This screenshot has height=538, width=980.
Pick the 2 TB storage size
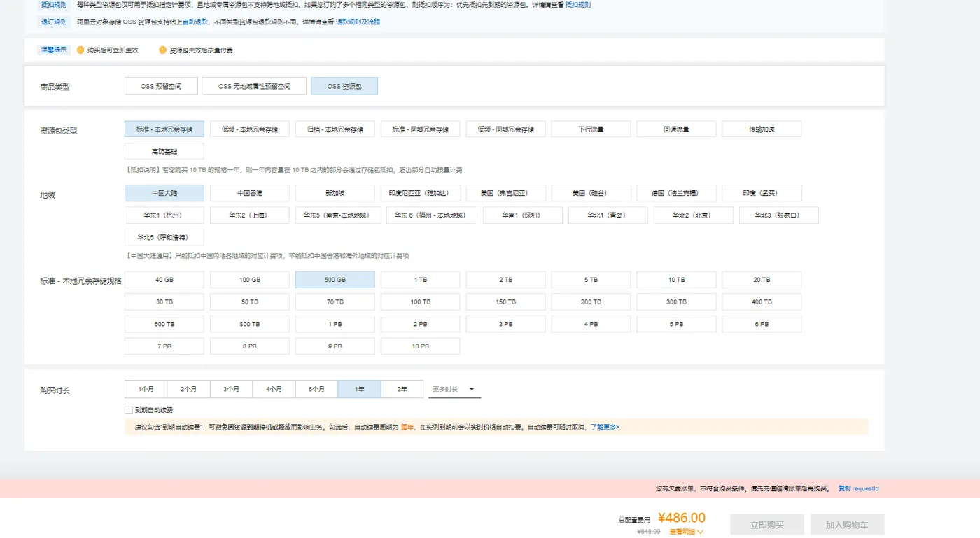tap(506, 280)
